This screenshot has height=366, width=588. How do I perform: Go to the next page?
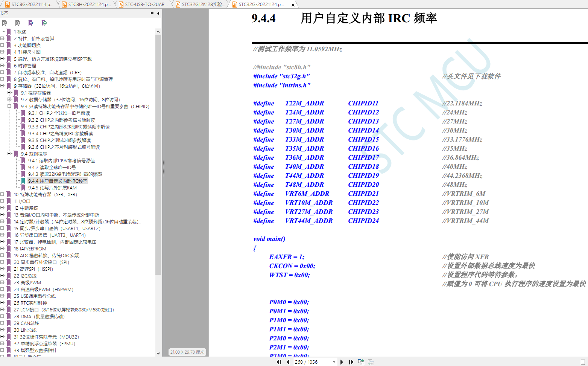click(342, 362)
